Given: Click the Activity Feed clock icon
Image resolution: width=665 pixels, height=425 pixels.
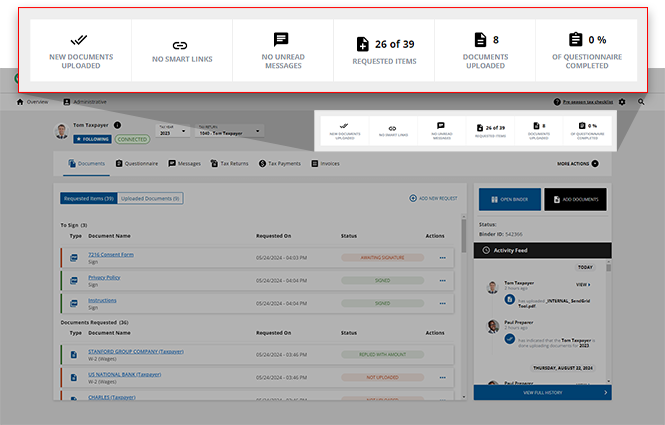Looking at the screenshot, I should click(x=486, y=251).
